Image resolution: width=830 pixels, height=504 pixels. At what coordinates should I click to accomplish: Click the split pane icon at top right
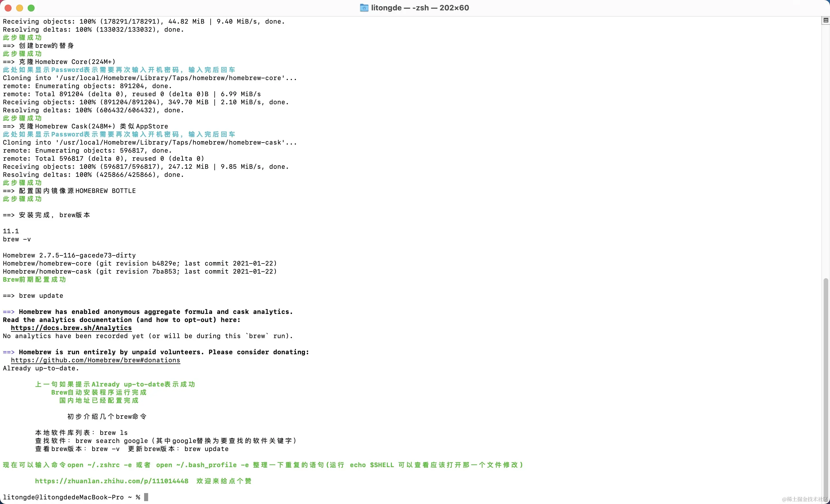point(826,20)
